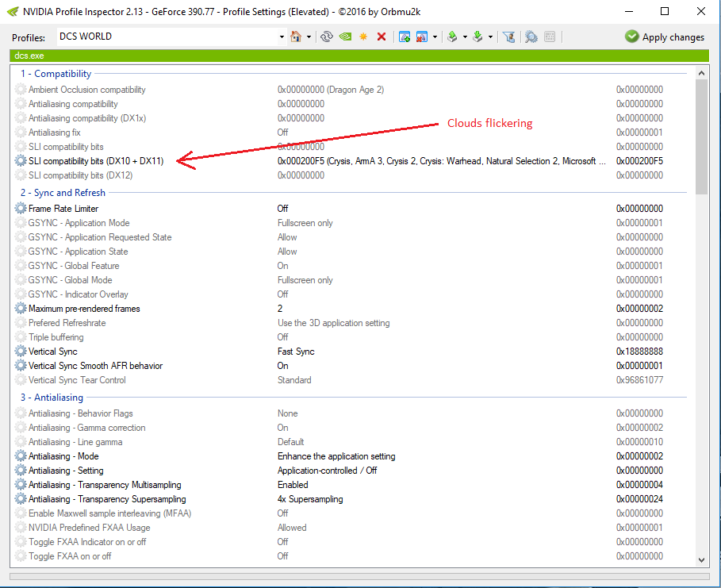The height and width of the screenshot is (588, 721).
Task: Click the gear icon next to Antialiasing - Mode
Action: 21,456
